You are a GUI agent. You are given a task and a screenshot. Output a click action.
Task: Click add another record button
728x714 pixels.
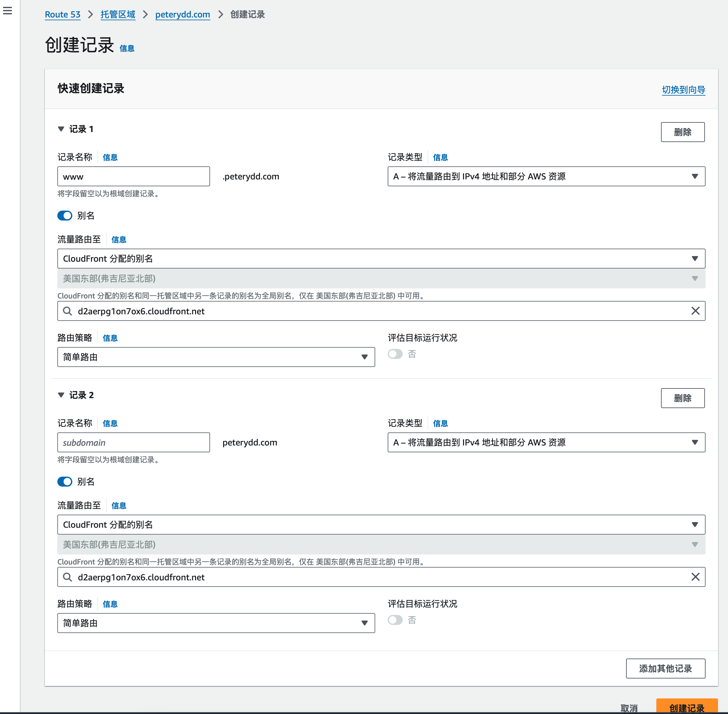665,668
